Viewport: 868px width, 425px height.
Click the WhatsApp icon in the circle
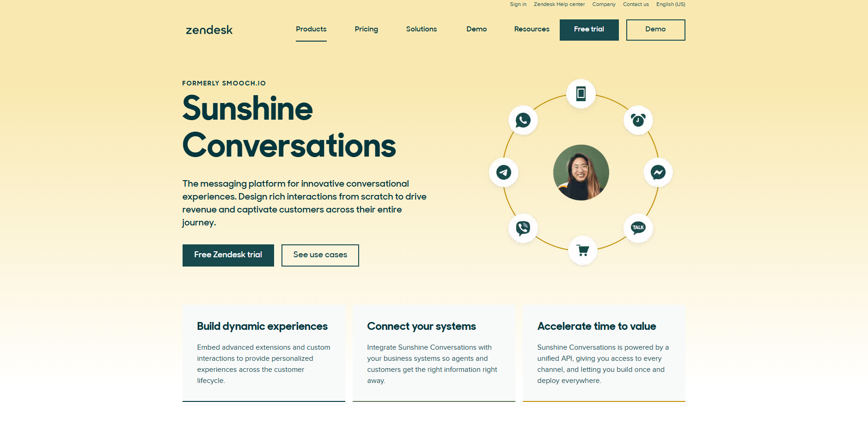[523, 120]
